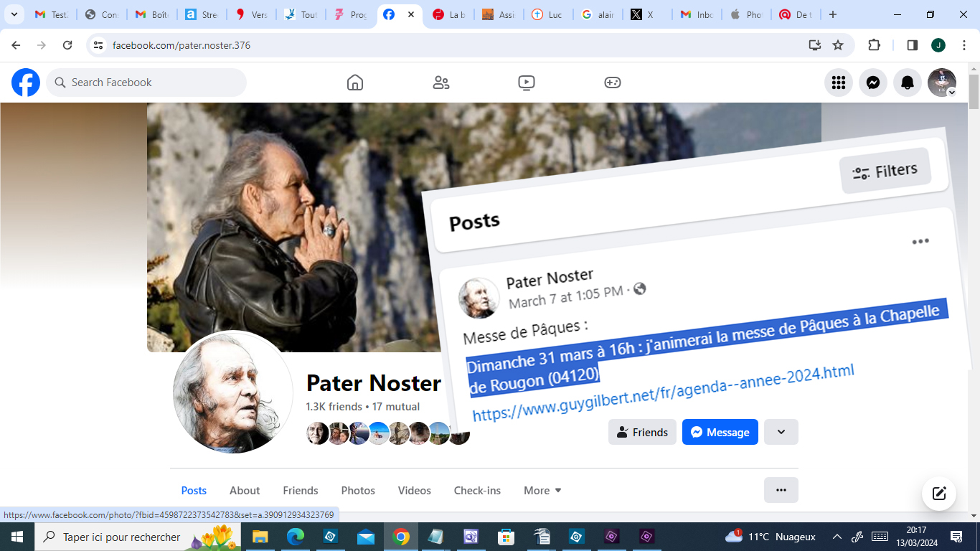
Task: Click the Chrome taskbar icon
Action: 400,537
